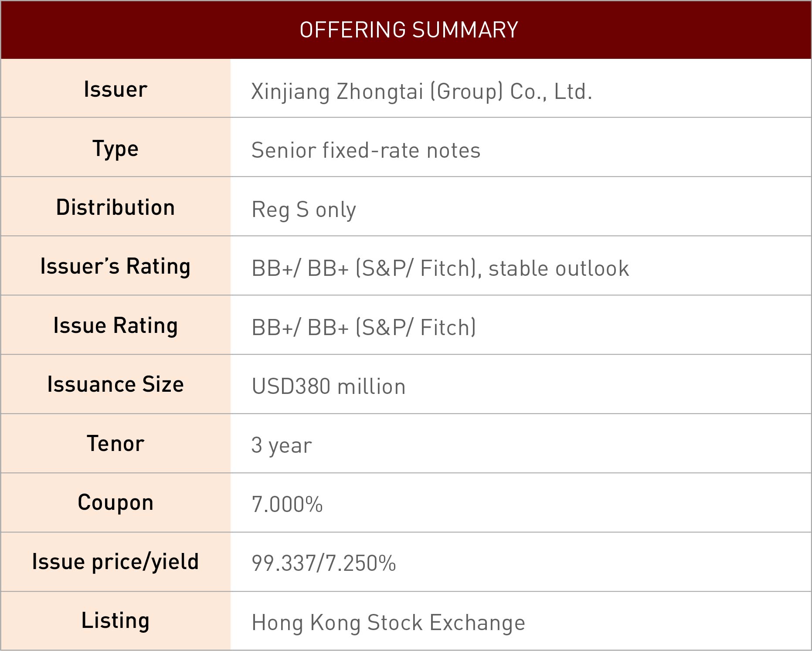812x651 pixels.
Task: Click the Xinjiang Zhongtai (Group) Co., Ltd. text
Action: pos(421,92)
